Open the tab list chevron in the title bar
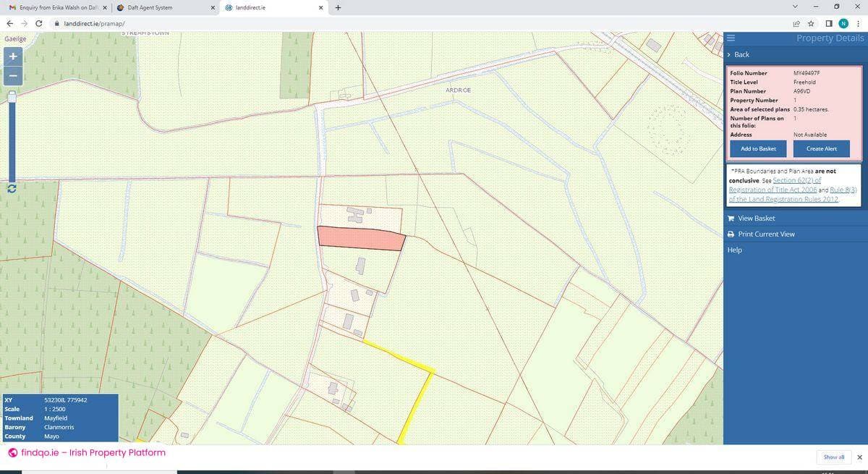This screenshot has width=868, height=474. click(x=796, y=7)
